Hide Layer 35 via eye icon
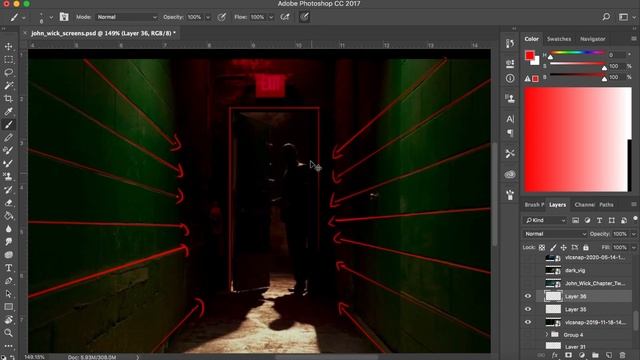This screenshot has height=360, width=640. (528, 309)
